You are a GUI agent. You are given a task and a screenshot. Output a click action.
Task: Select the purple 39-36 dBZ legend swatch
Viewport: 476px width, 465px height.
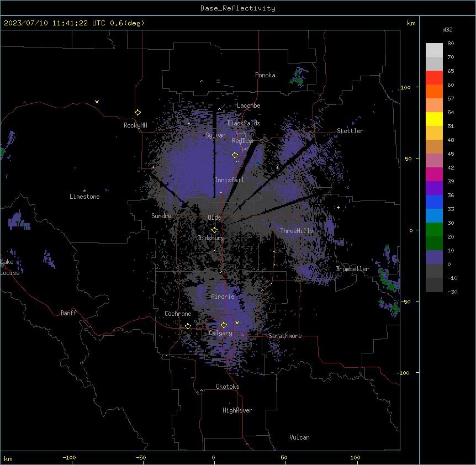pyautogui.click(x=434, y=188)
